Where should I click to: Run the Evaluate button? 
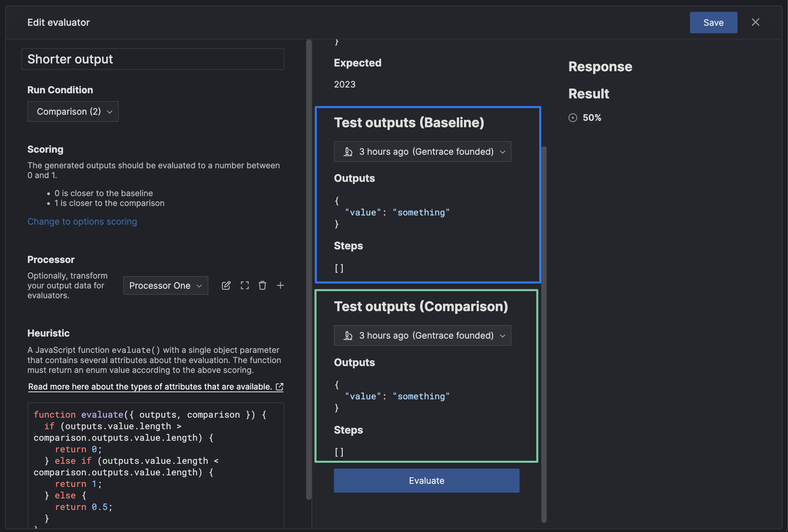pyautogui.click(x=427, y=480)
